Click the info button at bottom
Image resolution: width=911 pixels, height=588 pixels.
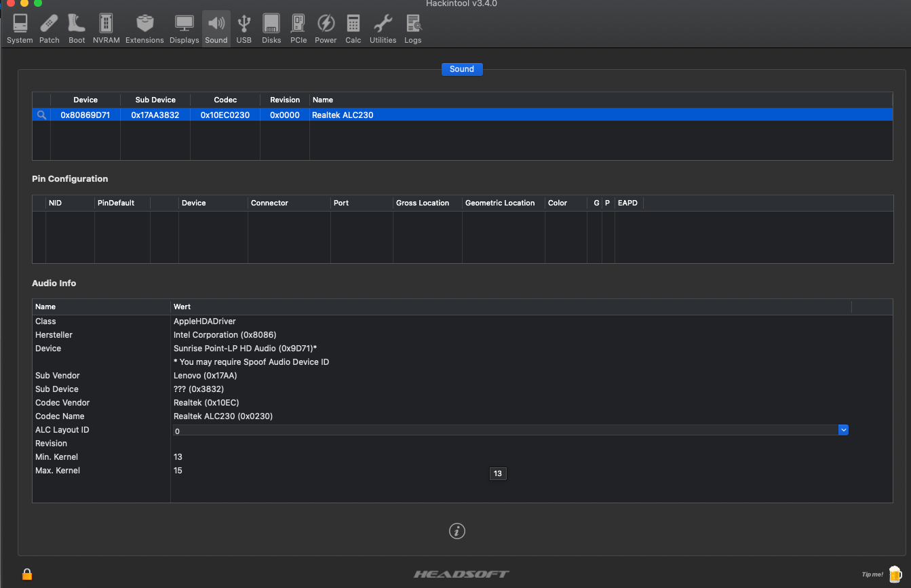tap(457, 531)
